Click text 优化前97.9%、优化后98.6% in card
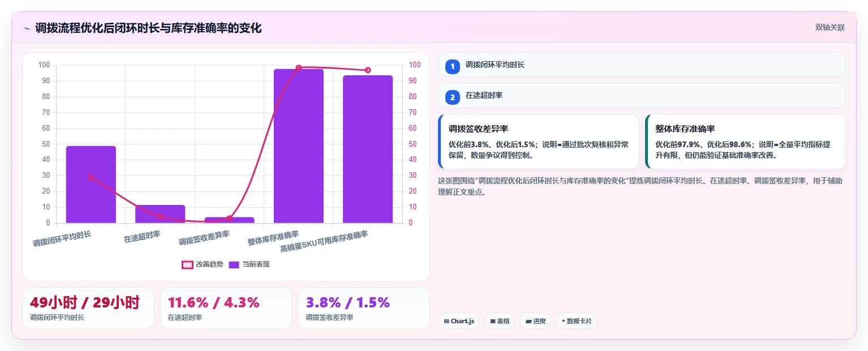Viewport: 868px width, 351px height. coord(703,144)
